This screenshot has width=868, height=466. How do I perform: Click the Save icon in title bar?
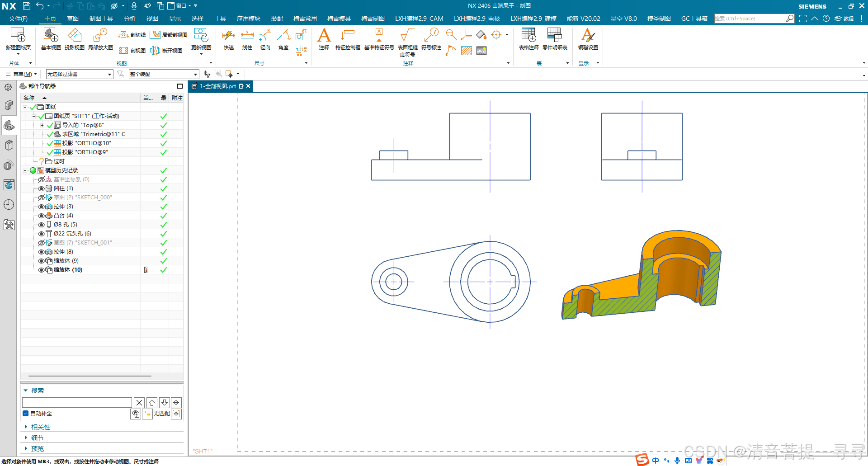tap(26, 6)
